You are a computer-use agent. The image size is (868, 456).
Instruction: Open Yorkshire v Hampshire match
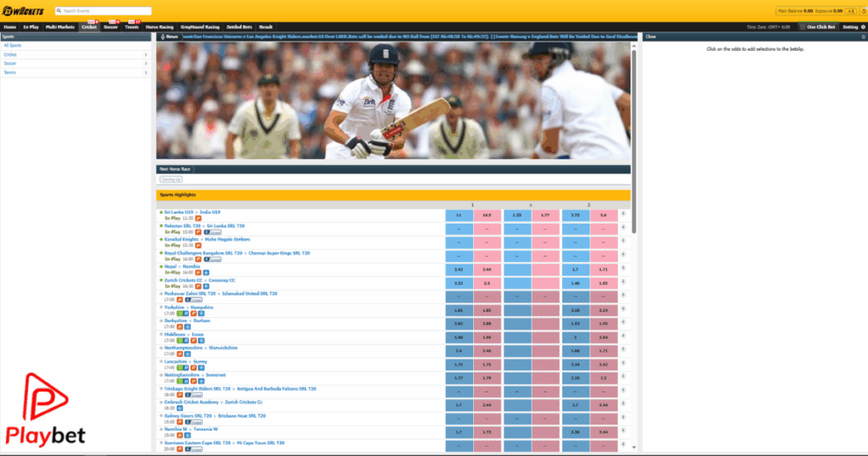pyautogui.click(x=189, y=307)
